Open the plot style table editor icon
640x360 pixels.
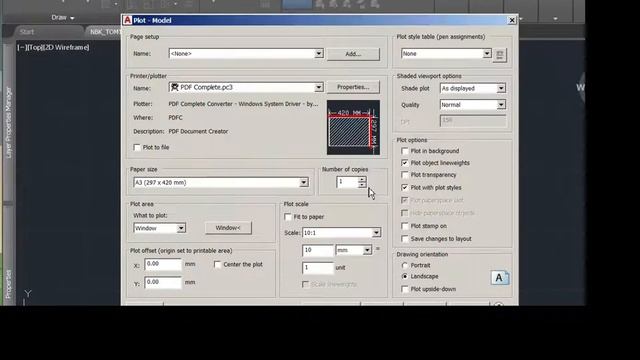coord(500,54)
